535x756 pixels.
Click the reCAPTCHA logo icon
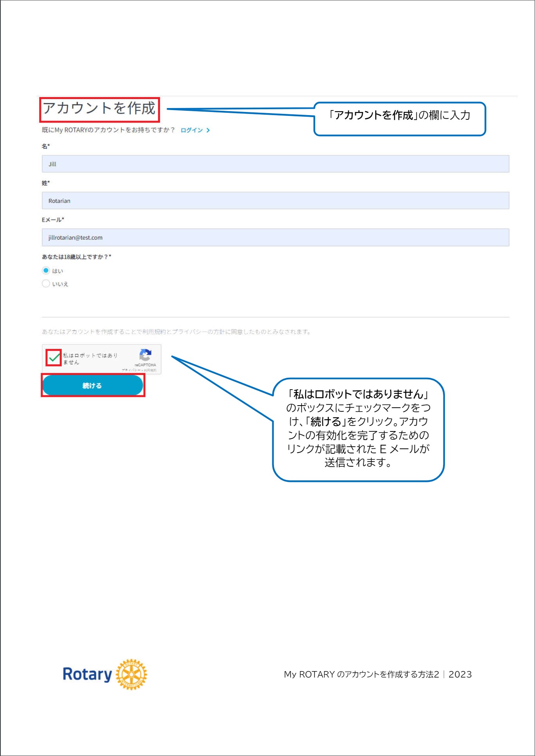[145, 355]
